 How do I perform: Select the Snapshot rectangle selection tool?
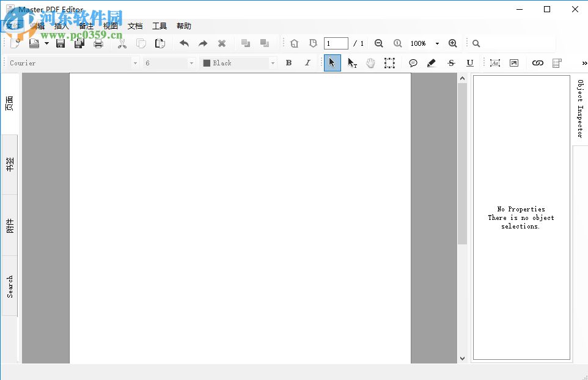[x=390, y=62]
